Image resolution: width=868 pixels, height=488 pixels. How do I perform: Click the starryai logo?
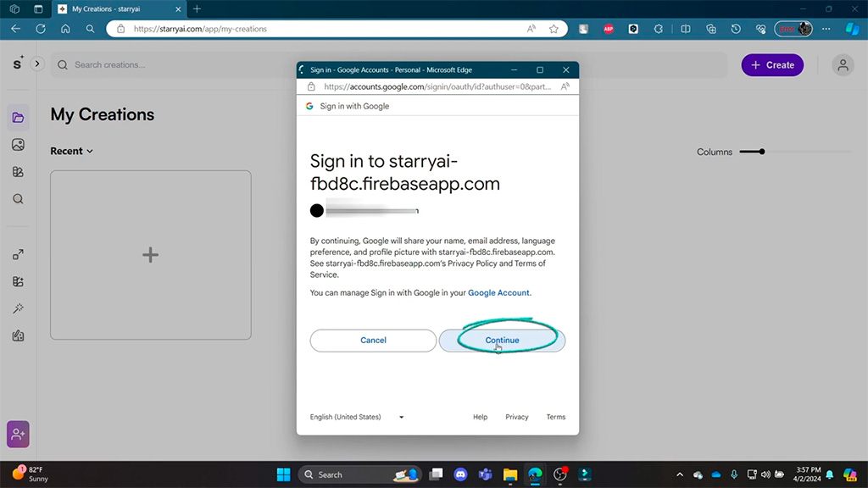pyautogui.click(x=18, y=64)
